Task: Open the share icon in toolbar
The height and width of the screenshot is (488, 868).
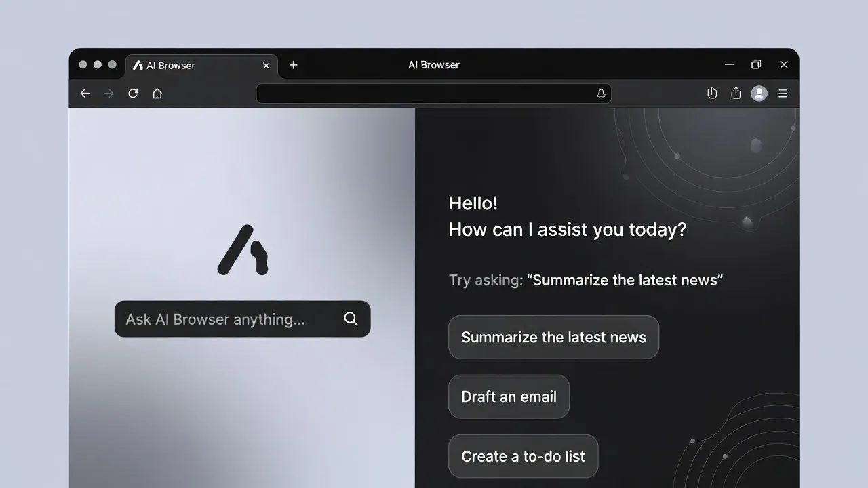Action: pos(736,94)
